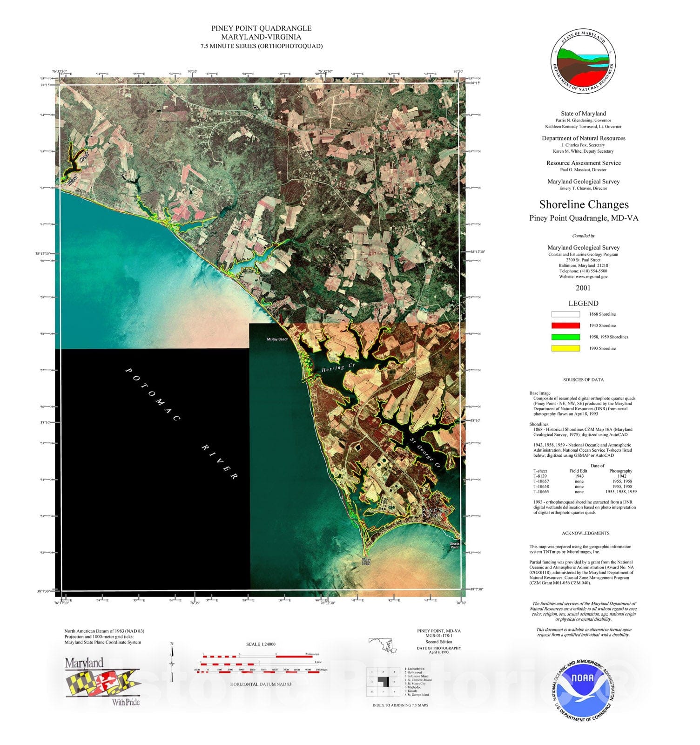
Task: Click the McKay Beach label
Action: coord(277,339)
